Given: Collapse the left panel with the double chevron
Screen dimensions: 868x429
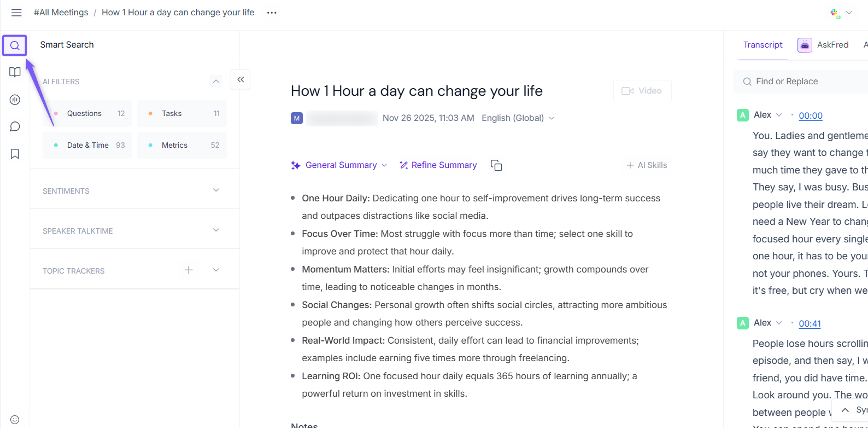Looking at the screenshot, I should [241, 80].
